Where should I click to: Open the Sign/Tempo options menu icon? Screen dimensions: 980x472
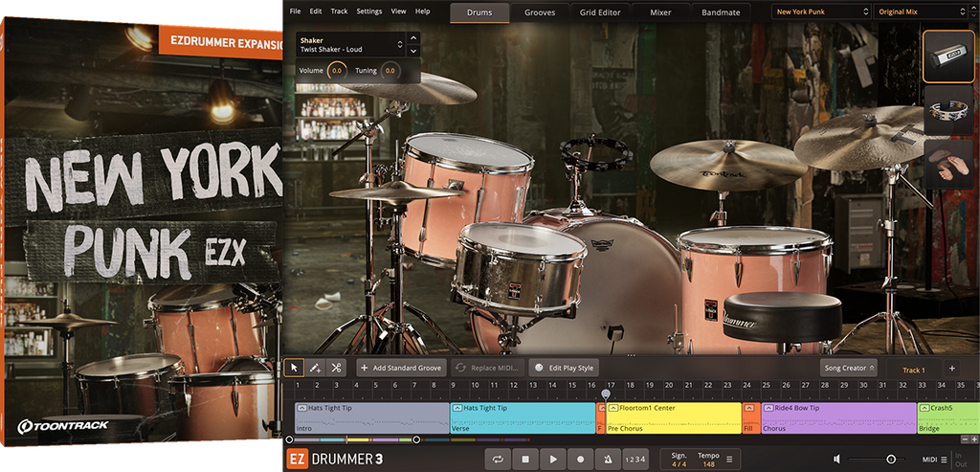point(729,460)
